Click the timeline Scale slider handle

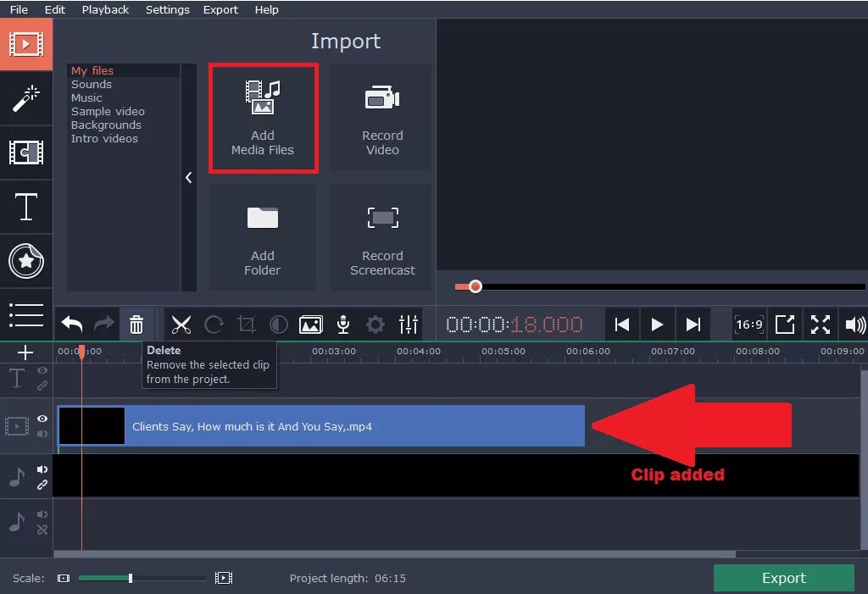click(131, 578)
